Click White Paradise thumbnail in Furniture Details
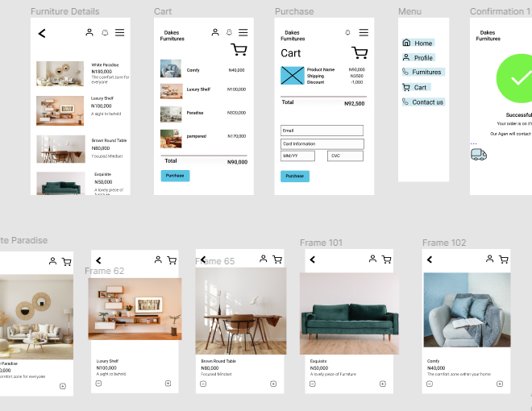 click(x=60, y=73)
